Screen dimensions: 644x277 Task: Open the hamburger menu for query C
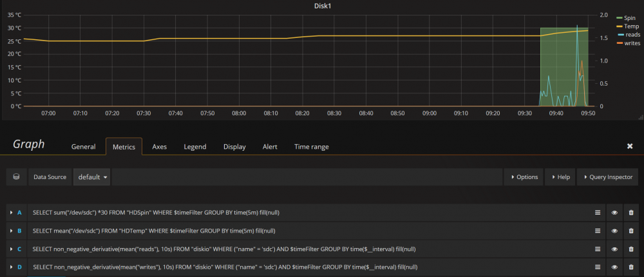598,249
